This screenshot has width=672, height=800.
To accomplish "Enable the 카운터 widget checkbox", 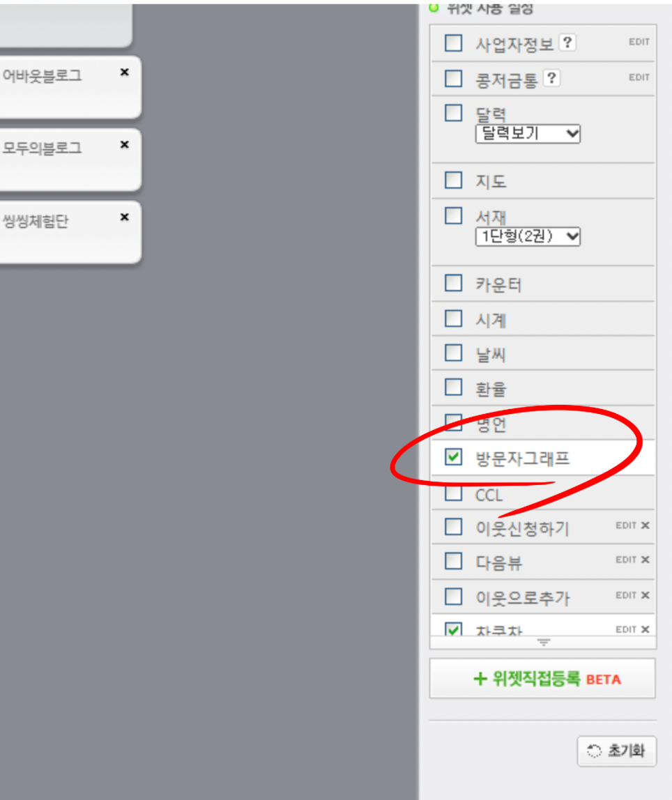I will (x=453, y=283).
